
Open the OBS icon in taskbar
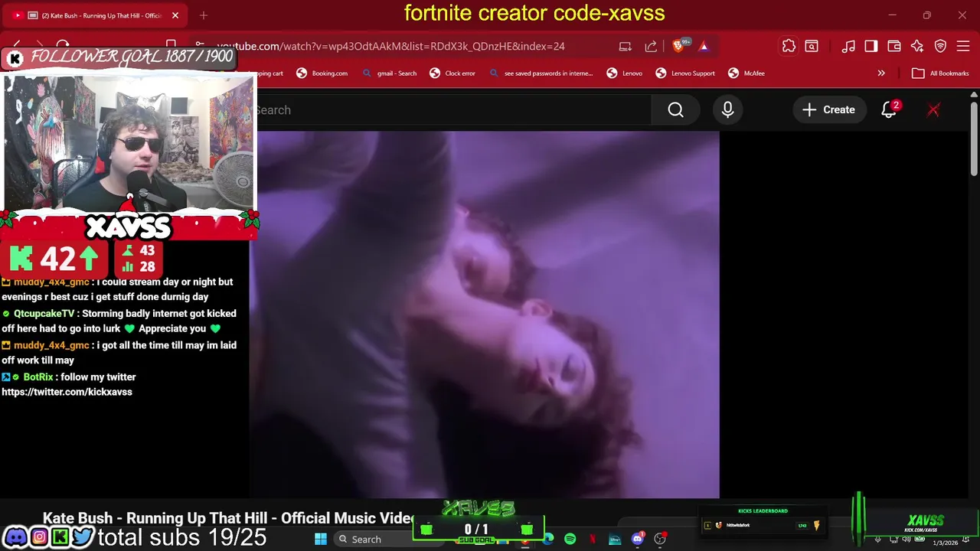[x=660, y=539]
